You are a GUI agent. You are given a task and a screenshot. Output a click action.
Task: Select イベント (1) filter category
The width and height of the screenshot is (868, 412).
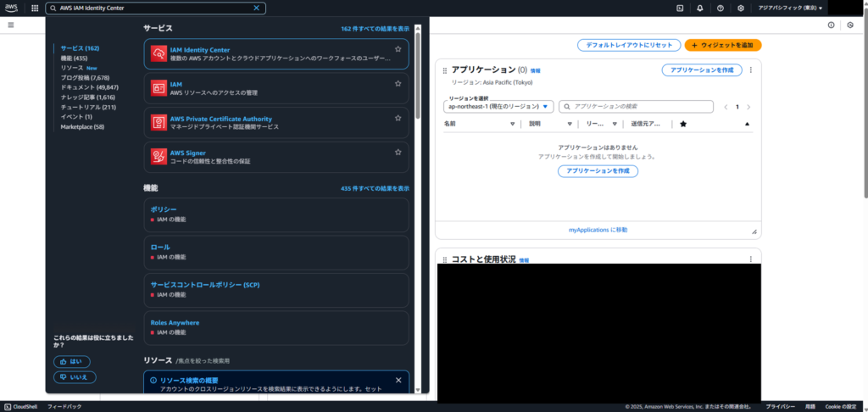(76, 117)
